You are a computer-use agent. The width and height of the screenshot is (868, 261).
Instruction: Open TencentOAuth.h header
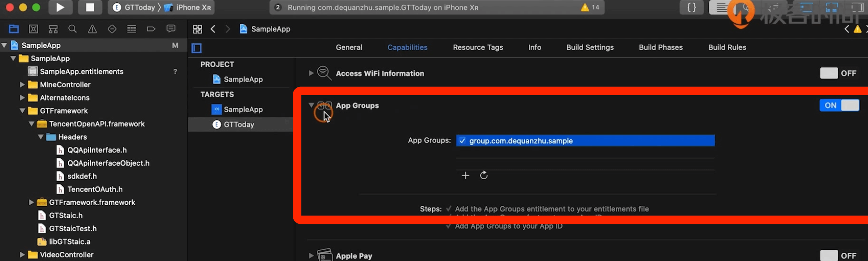(90, 189)
